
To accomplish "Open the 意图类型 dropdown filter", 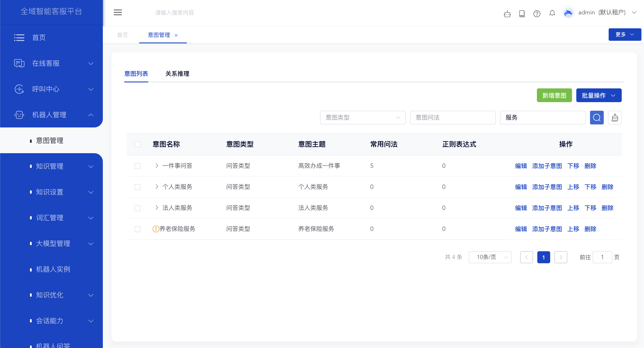I will [362, 117].
